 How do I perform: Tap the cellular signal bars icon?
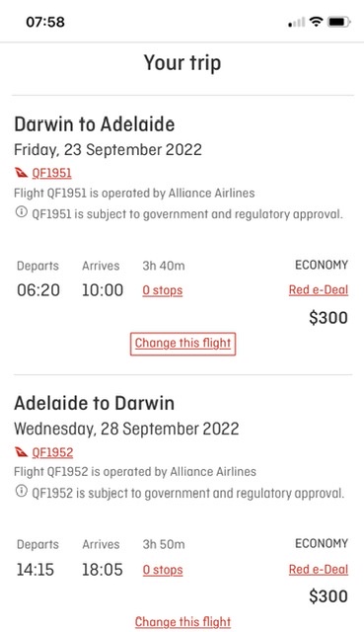tap(296, 22)
